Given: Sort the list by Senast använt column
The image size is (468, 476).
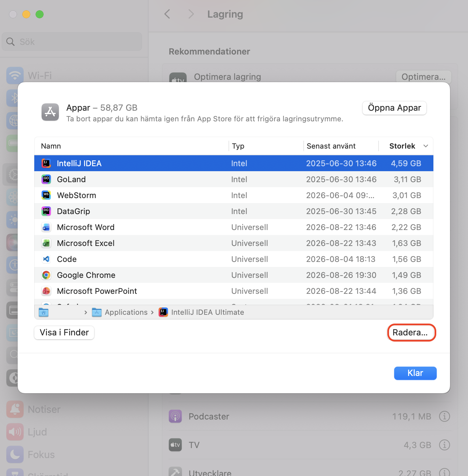Looking at the screenshot, I should 341,146.
